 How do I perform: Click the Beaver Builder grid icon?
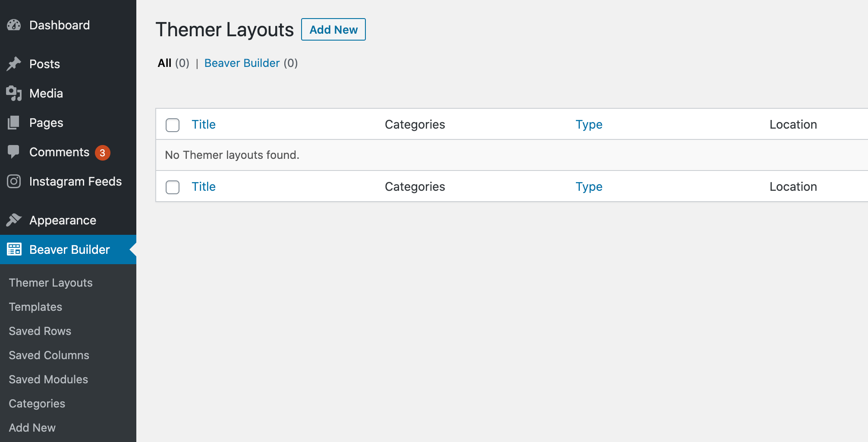pyautogui.click(x=14, y=249)
